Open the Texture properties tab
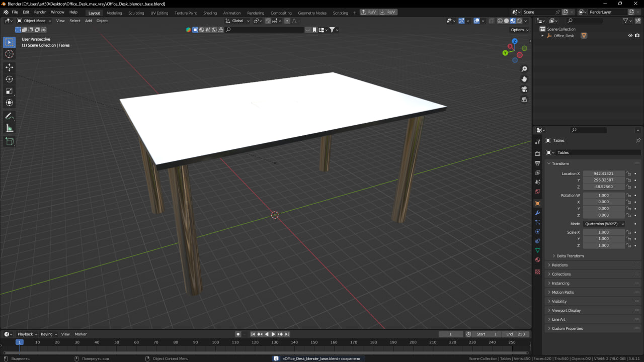 pos(538,271)
